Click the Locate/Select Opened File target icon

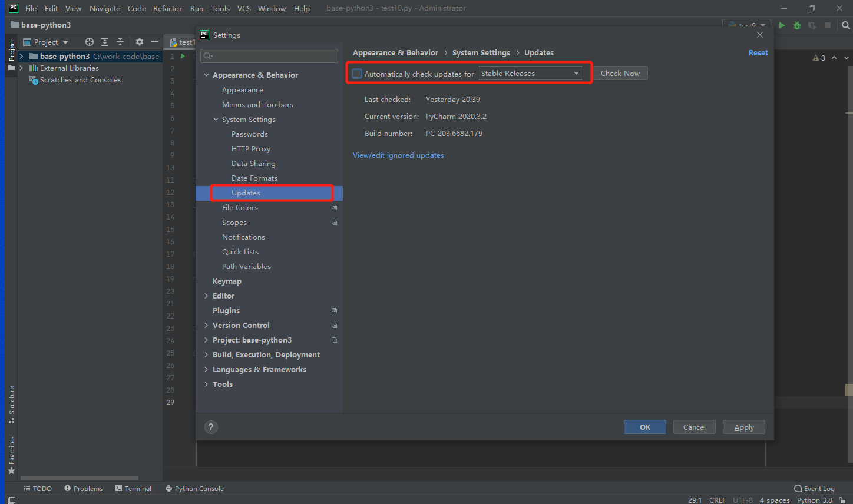tap(90, 42)
